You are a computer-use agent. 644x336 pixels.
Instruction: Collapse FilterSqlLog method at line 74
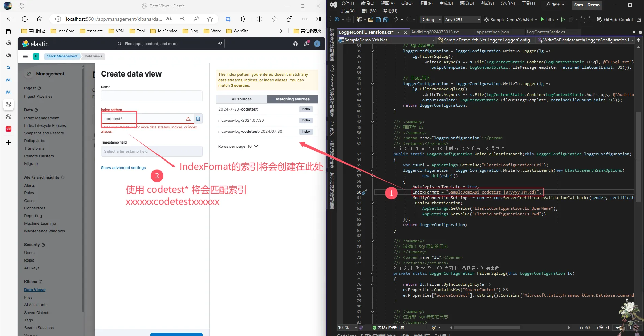372,273
